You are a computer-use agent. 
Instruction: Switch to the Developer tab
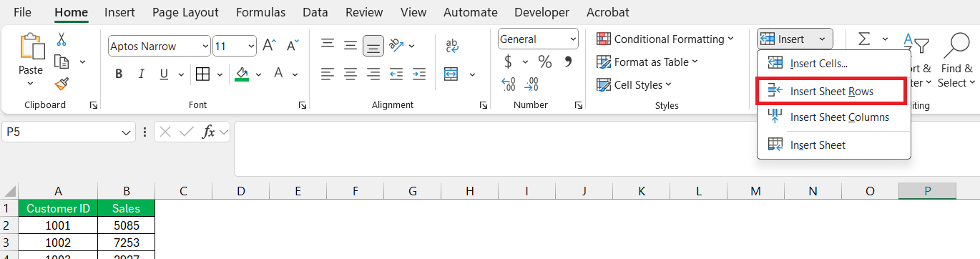coord(542,12)
